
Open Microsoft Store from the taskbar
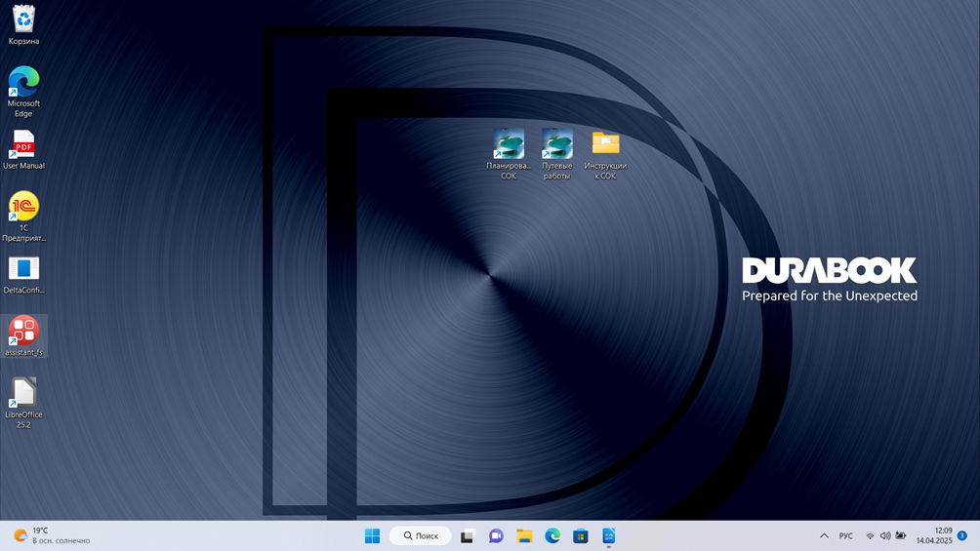pos(581,536)
